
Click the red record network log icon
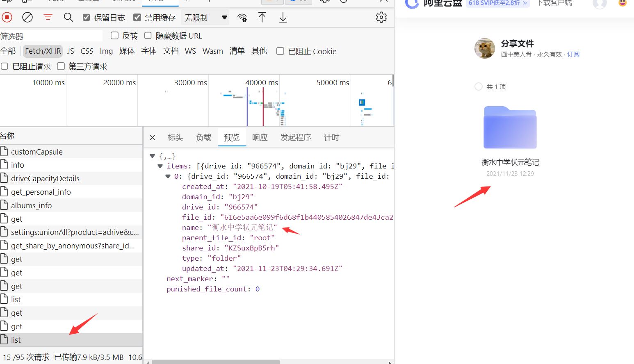tap(7, 17)
